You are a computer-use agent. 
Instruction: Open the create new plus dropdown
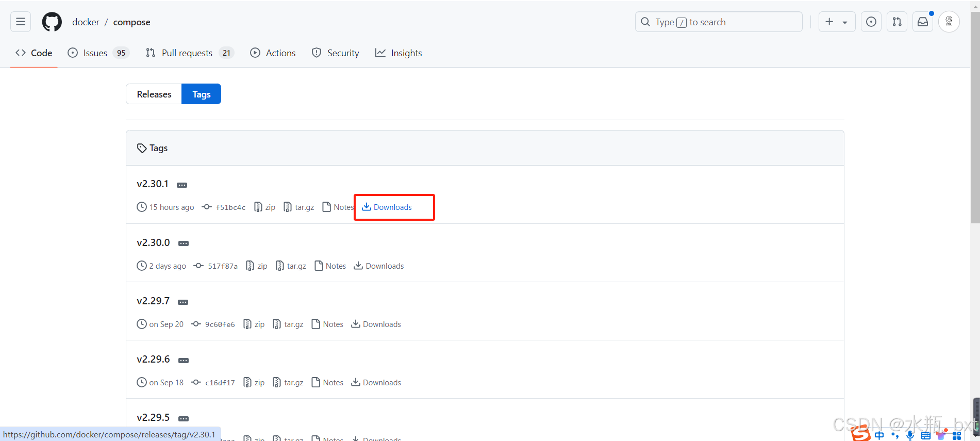837,22
